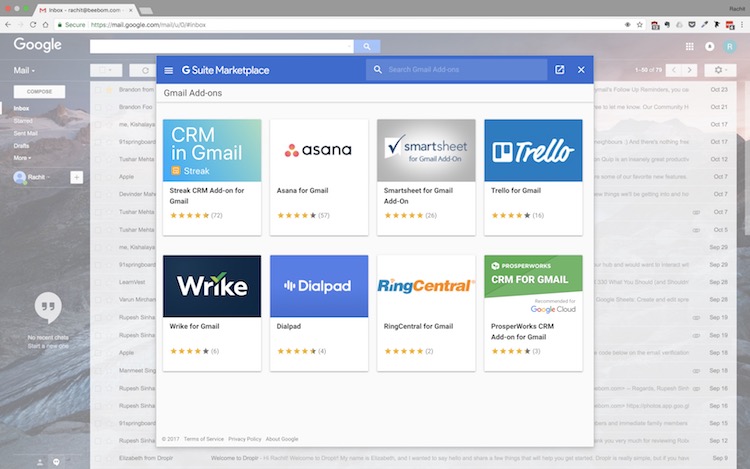This screenshot has height=469, width=750.
Task: Open Streak CRM Add-on for Gmail card
Action: 212,177
